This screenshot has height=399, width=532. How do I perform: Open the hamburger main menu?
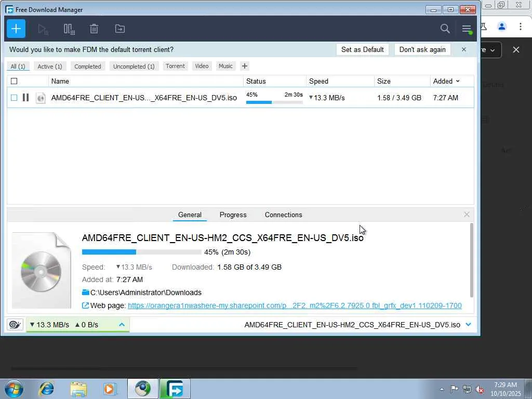(467, 29)
